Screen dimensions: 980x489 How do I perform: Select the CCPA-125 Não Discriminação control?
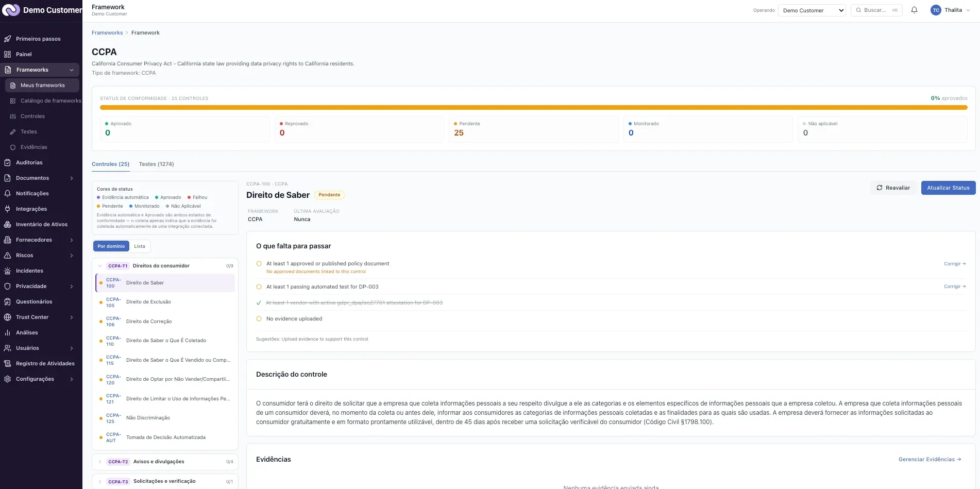[165, 418]
